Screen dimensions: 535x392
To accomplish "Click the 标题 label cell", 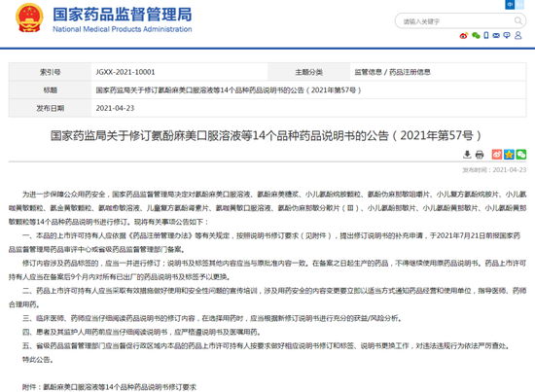I will (x=51, y=90).
